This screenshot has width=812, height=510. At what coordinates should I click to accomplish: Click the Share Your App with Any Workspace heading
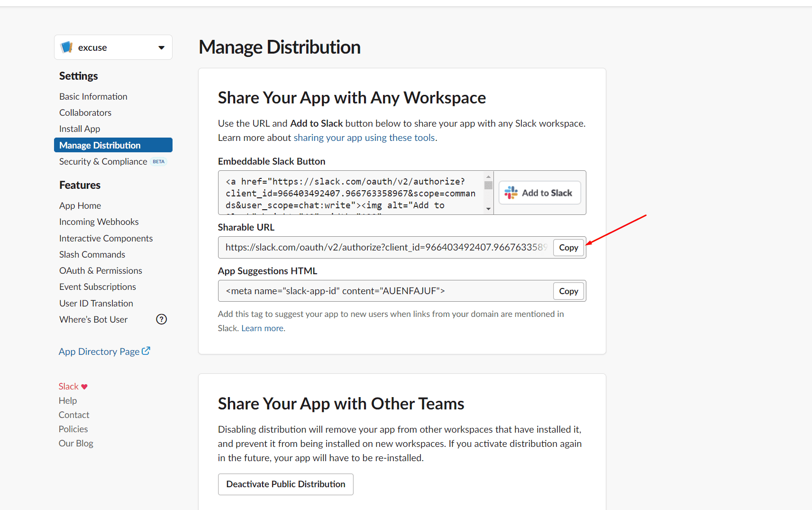[x=352, y=98]
